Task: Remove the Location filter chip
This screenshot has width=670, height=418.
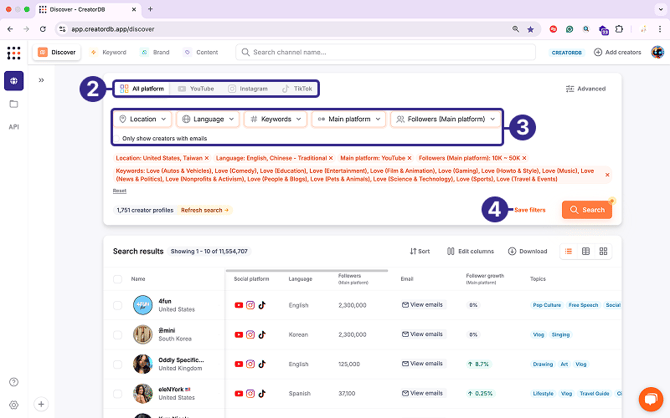Action: pyautogui.click(x=207, y=158)
